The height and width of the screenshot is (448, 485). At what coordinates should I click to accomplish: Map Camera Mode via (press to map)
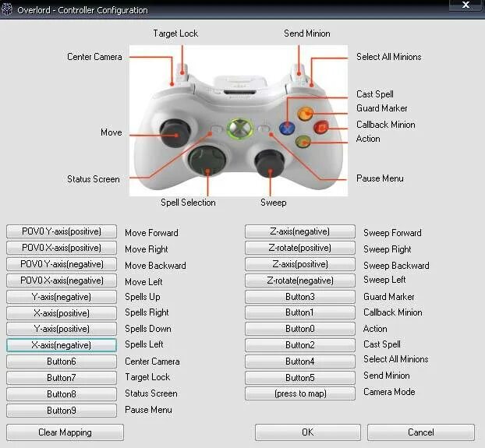pyautogui.click(x=300, y=393)
